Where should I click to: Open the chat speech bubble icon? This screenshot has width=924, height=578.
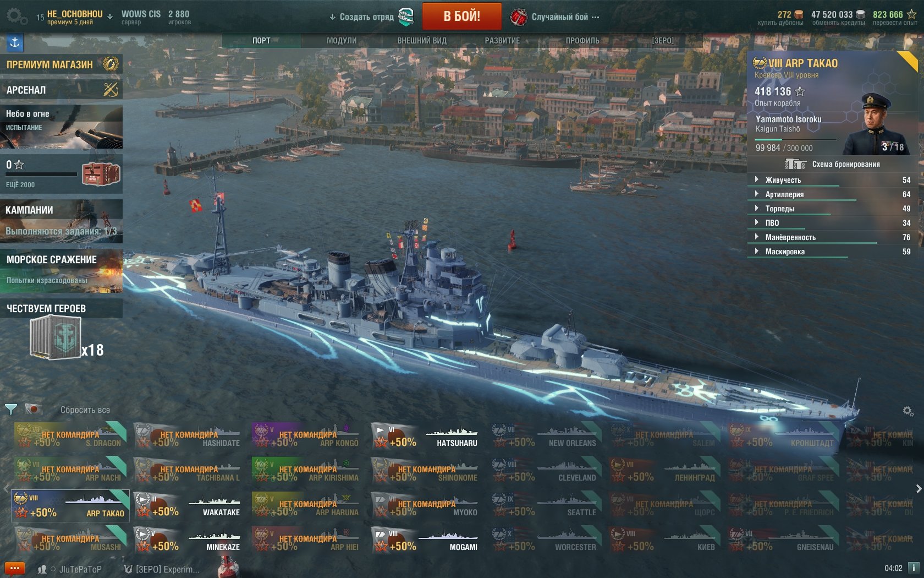[15, 568]
